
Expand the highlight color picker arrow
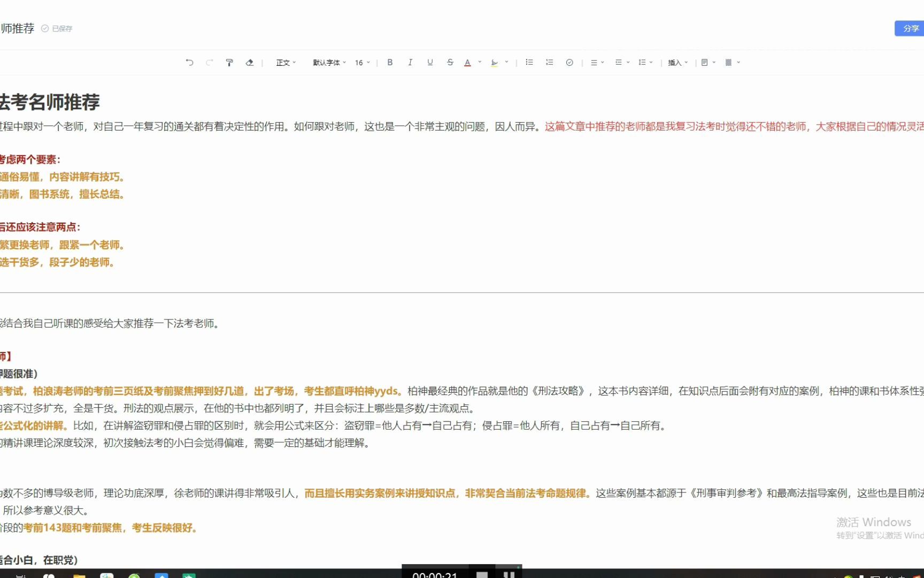coord(506,62)
